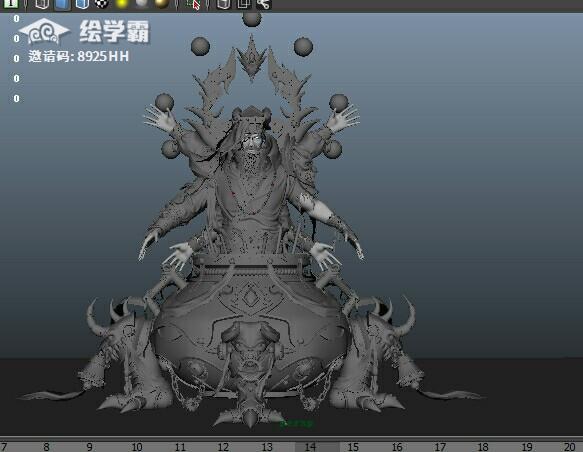This screenshot has width=583, height=452.
Task: Jump to frame 11 on timeline
Action: click(x=180, y=446)
